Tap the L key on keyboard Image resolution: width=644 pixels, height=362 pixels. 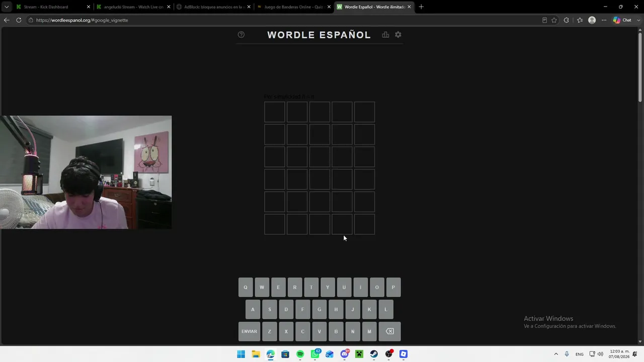(386, 309)
